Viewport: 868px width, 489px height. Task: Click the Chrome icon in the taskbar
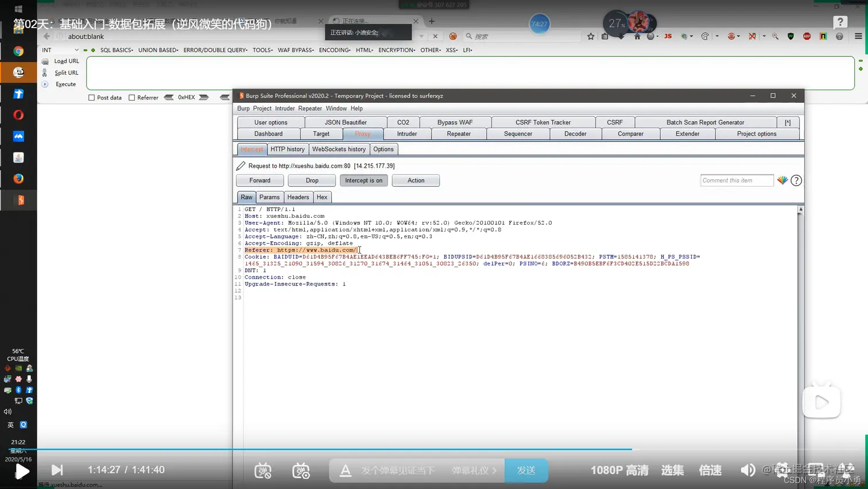[18, 51]
